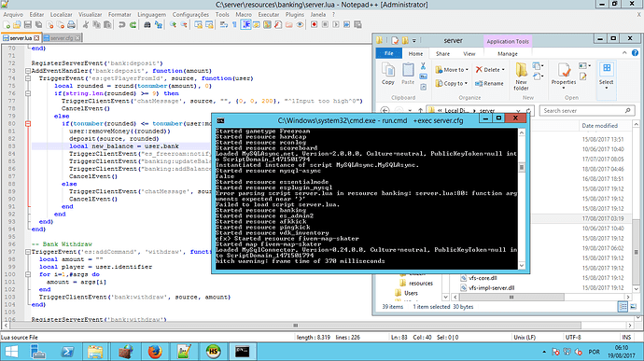Click cmd.exe icon in taskbar
The height and width of the screenshot is (361, 644).
pyautogui.click(x=242, y=352)
